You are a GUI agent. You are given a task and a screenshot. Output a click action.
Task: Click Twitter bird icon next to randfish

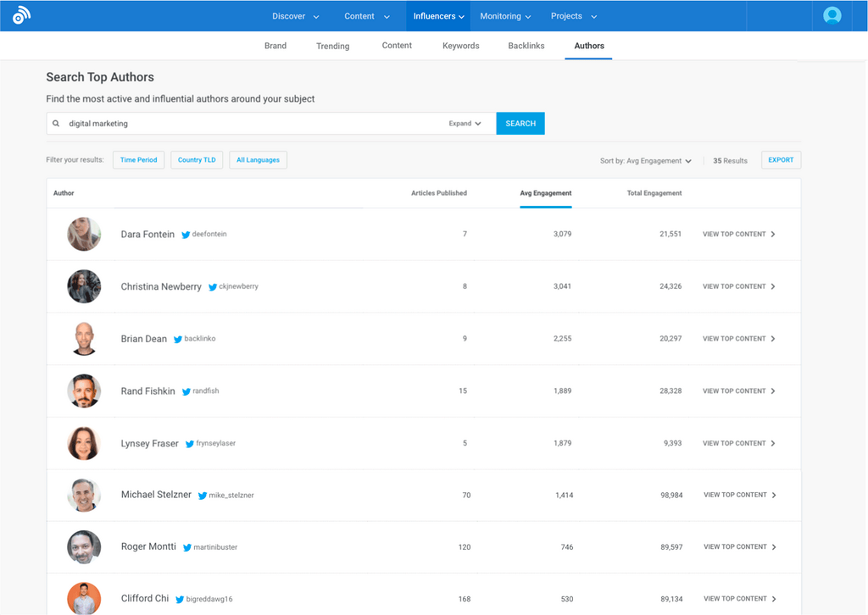[x=186, y=391]
